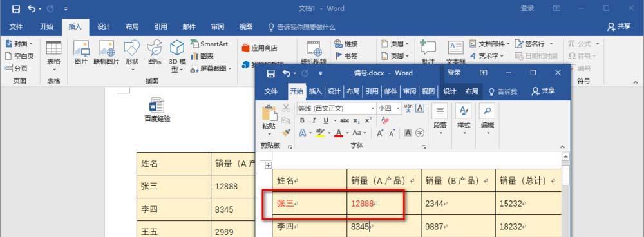Click the Cut scissors icon
This screenshot has height=237, width=644.
(286, 108)
